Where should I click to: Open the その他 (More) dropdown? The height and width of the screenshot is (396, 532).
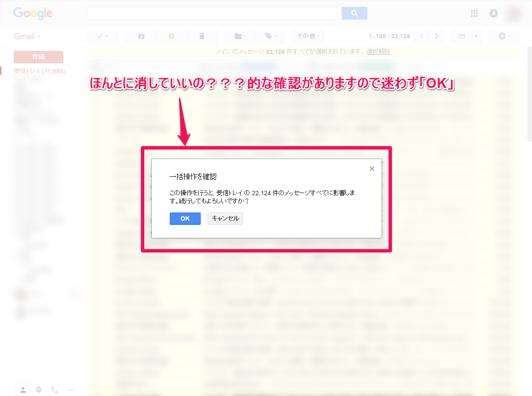point(308,36)
